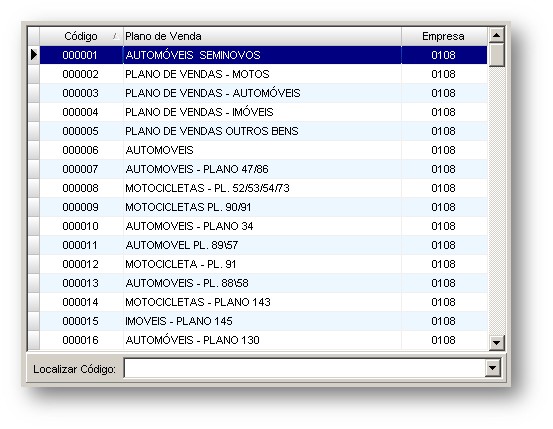Sort by the Código column header

[x=81, y=36]
